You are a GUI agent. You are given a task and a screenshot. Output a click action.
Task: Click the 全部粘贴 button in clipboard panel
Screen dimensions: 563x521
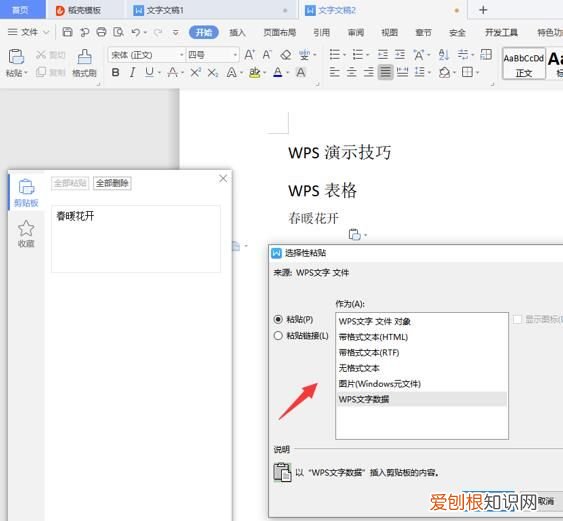[70, 183]
